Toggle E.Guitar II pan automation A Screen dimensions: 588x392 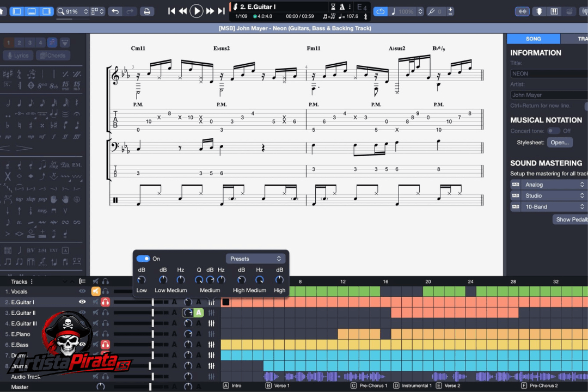tap(198, 312)
